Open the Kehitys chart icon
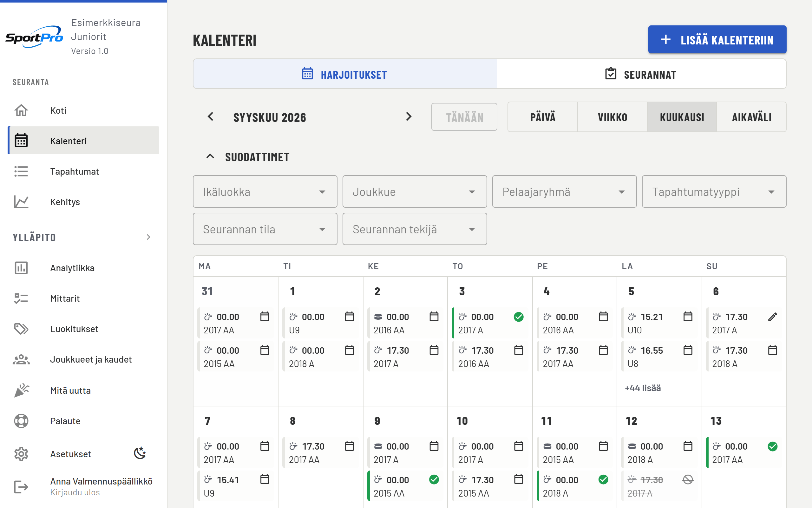Image resolution: width=812 pixels, height=508 pixels. (x=21, y=202)
